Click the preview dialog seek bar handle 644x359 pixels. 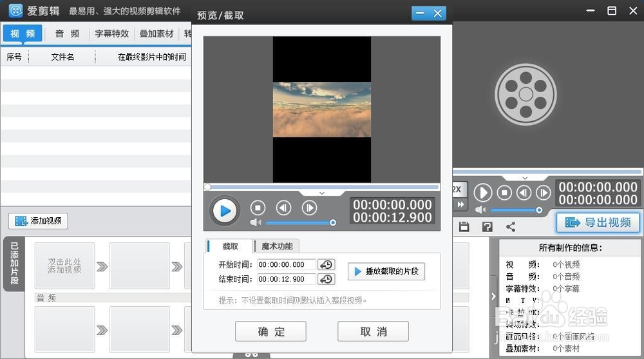point(207,187)
